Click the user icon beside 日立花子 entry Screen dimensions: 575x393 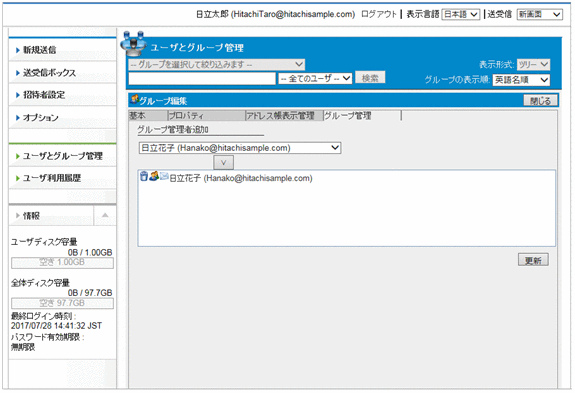click(x=154, y=176)
